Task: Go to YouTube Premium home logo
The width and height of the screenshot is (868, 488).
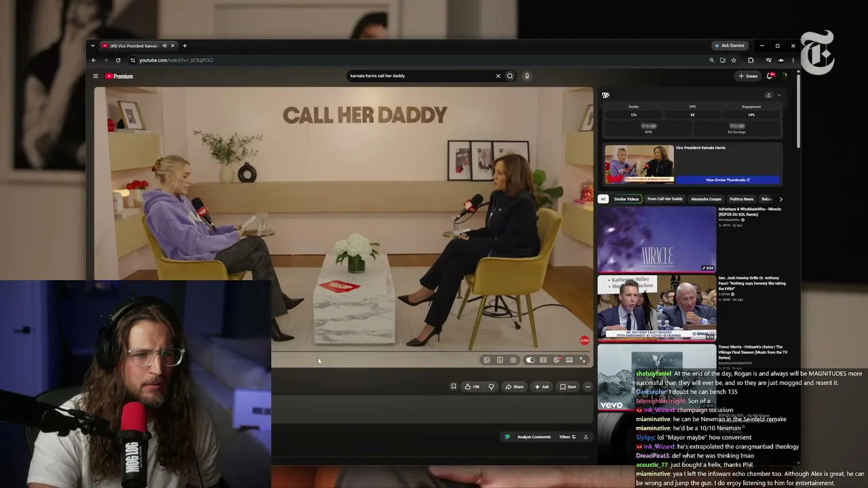Action: tap(119, 76)
